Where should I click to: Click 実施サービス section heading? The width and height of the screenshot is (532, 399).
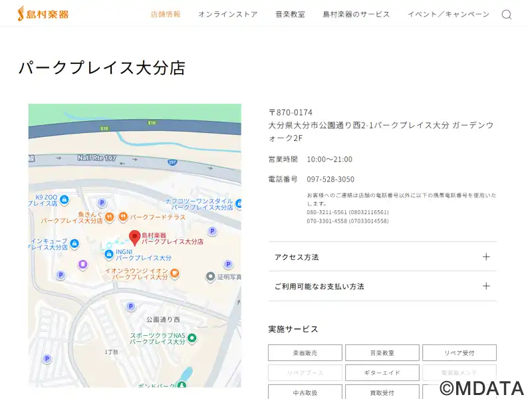293,329
